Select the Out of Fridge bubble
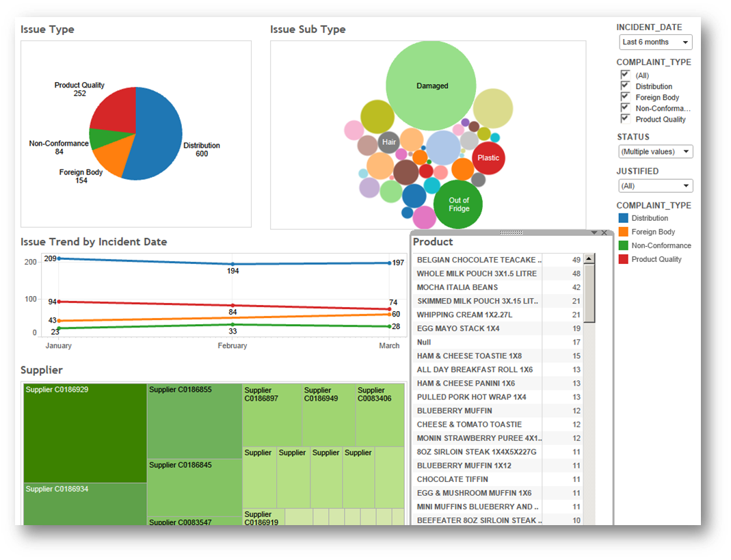731x560 pixels. click(458, 204)
